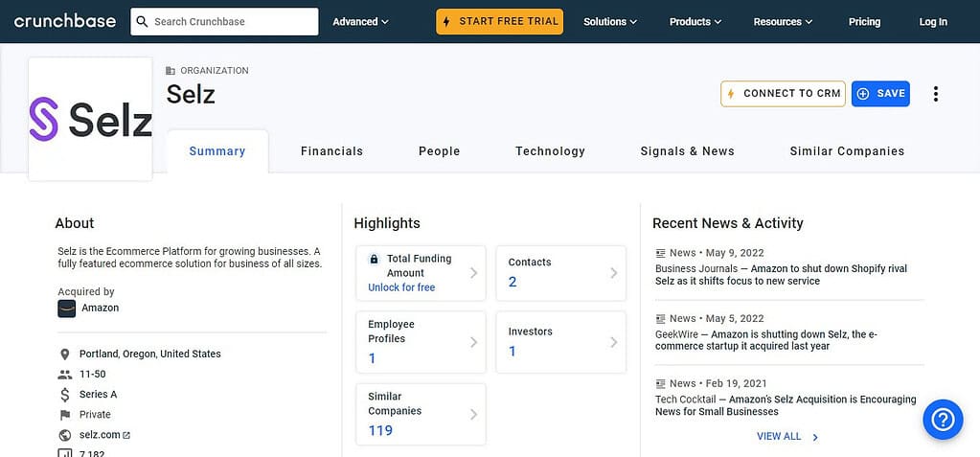Click the search magnifier icon
The width and height of the screenshot is (980, 457).
143,22
